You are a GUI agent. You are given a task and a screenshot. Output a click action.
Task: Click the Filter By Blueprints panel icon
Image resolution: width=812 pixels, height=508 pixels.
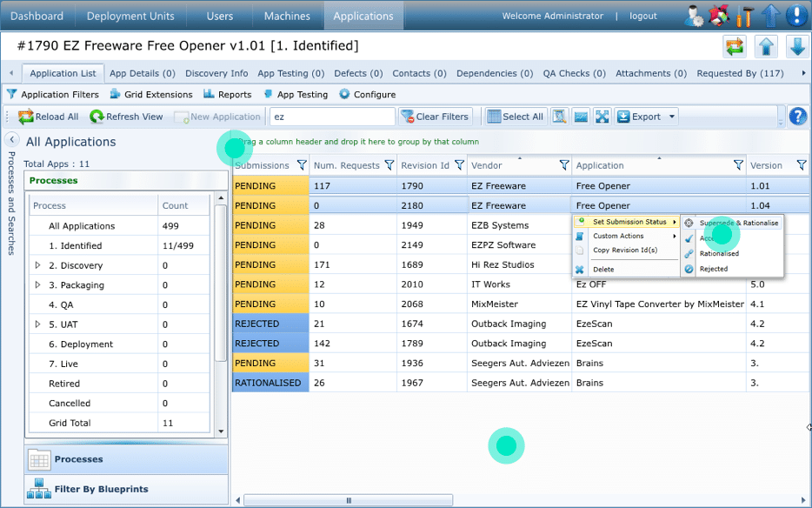click(x=39, y=489)
